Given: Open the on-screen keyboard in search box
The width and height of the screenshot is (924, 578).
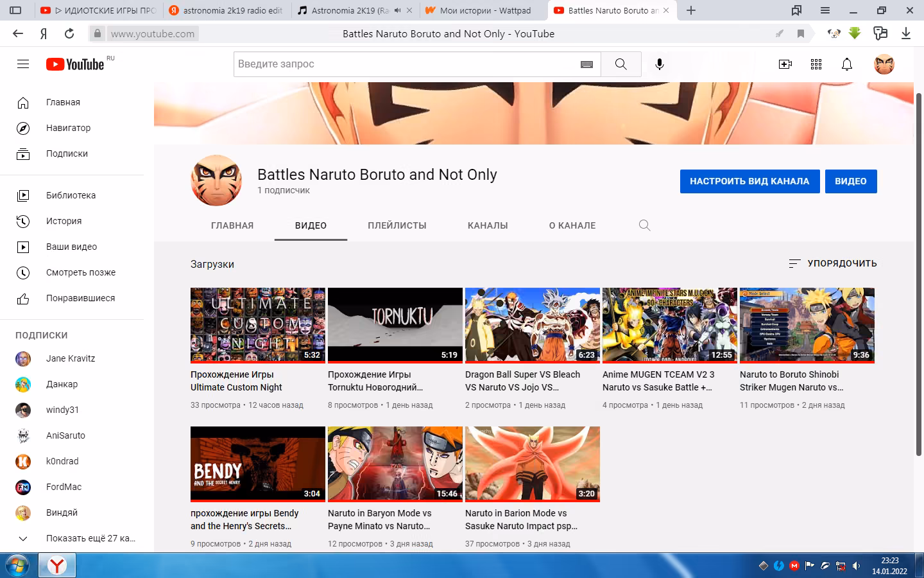Looking at the screenshot, I should [x=586, y=64].
